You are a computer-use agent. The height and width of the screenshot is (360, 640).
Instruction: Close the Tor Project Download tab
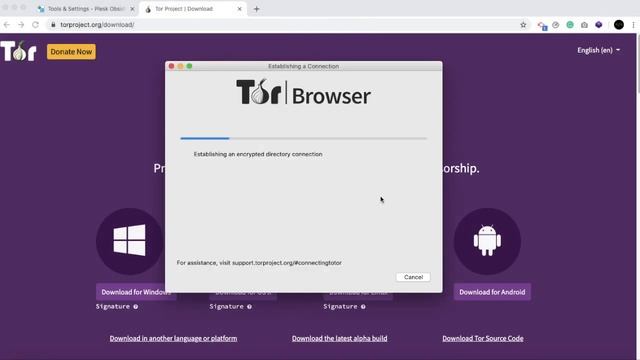240,9
